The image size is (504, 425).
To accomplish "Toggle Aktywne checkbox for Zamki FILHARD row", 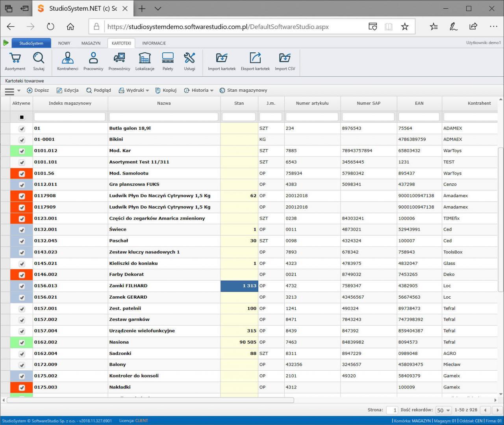I will click(x=22, y=286).
